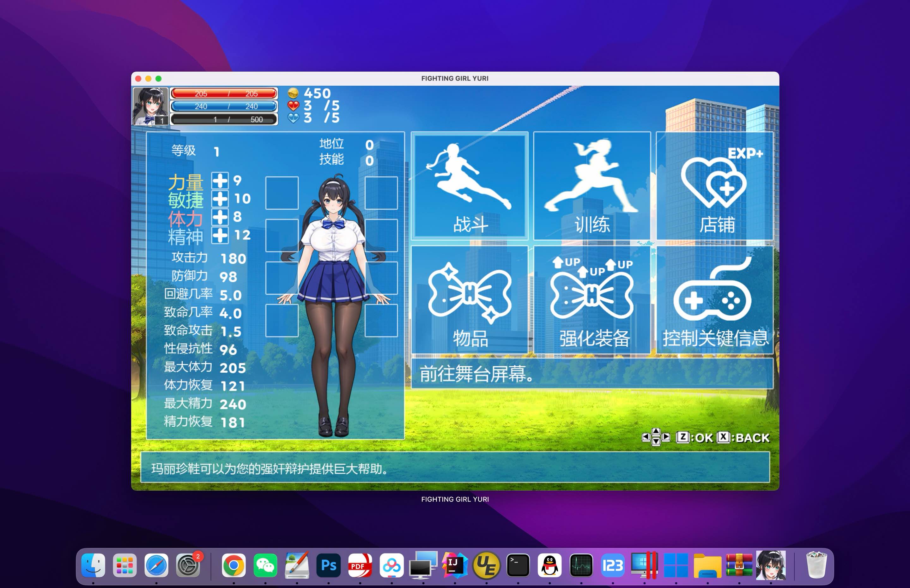Open Launchpad from the dock

125,566
